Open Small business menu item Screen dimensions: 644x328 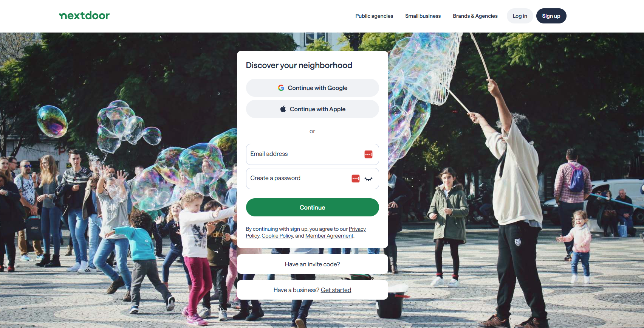423,16
